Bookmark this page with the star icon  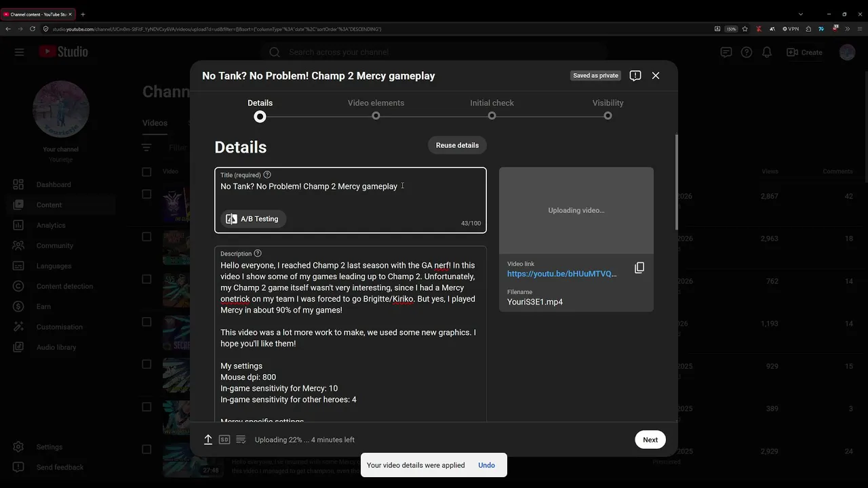pos(745,29)
